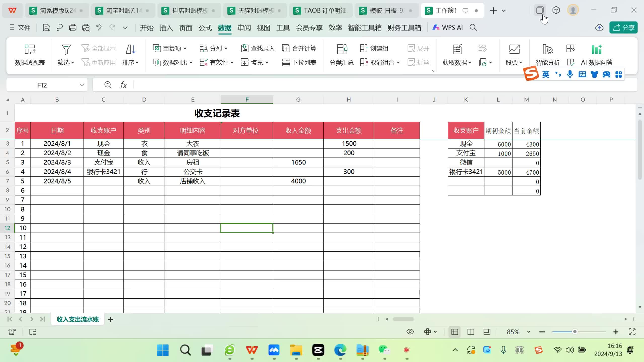Toggle Sogou punctuation mode icon

[558, 74]
